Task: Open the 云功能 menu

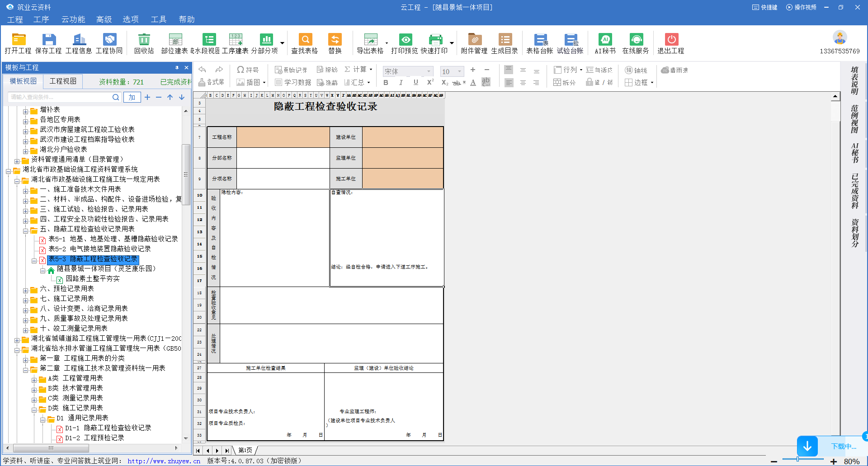Action: 73,19
